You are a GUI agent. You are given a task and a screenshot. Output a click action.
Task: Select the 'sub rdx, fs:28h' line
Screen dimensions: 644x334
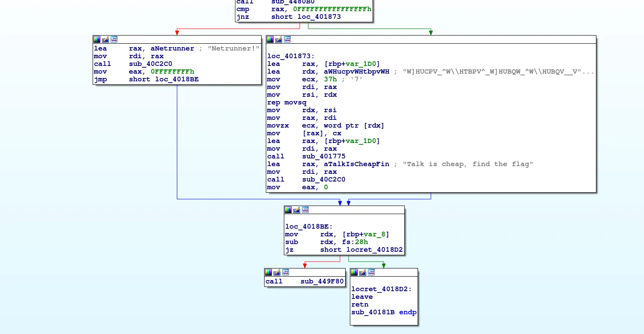[x=326, y=242]
